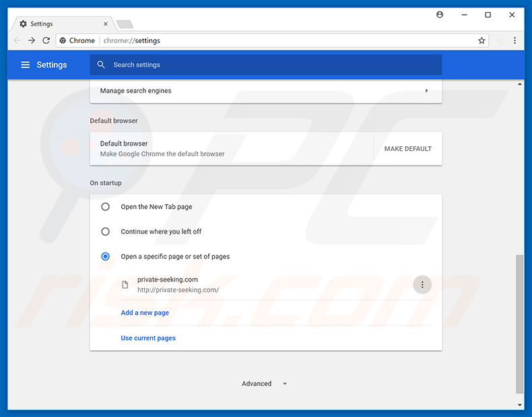Screen dimensions: 532x417
Task: Focus the Search settings field
Action: [x=265, y=65]
